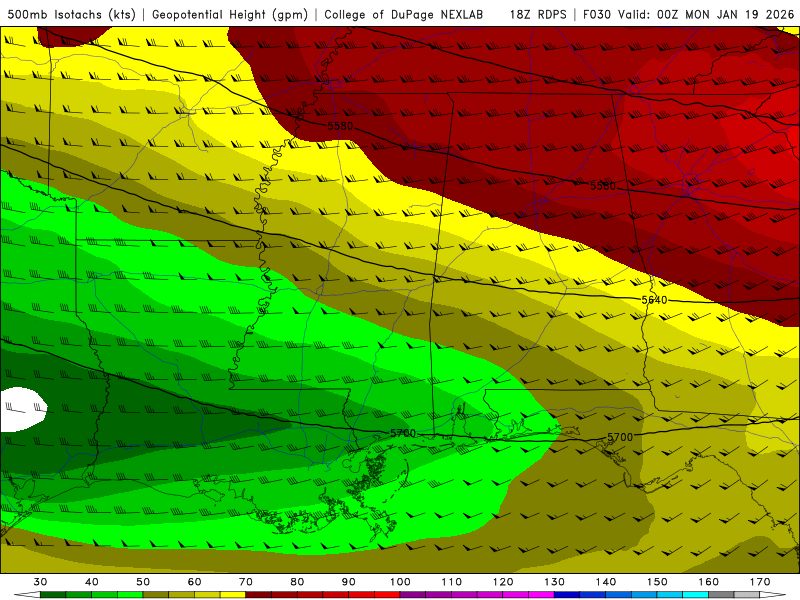The height and width of the screenshot is (600, 800).
Task: Click the 'F030 Valid: 00Z MON JAN 19 2026' text
Action: coord(688,15)
